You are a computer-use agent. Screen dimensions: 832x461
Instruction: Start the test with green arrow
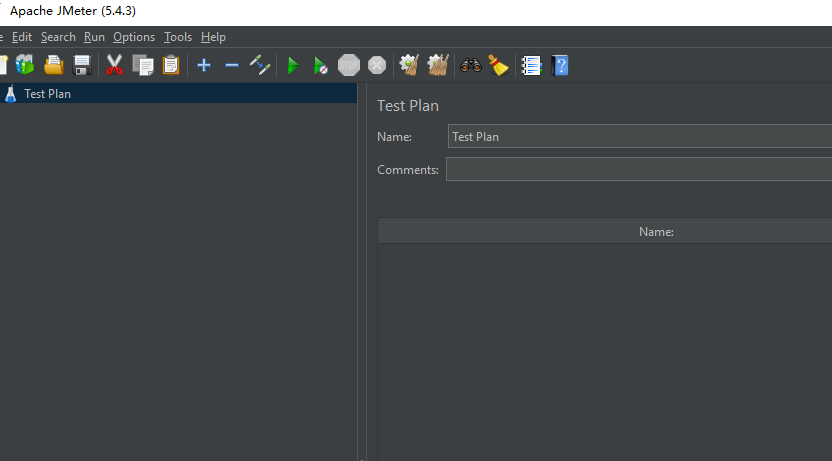point(293,66)
